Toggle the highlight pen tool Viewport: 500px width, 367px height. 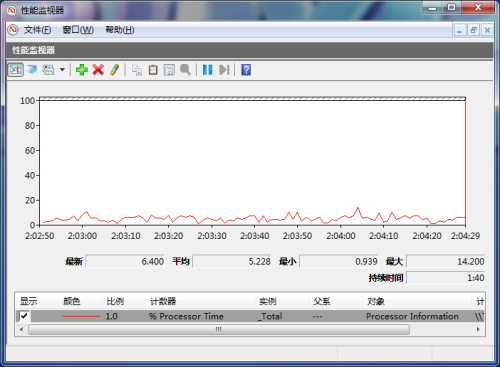pos(114,70)
